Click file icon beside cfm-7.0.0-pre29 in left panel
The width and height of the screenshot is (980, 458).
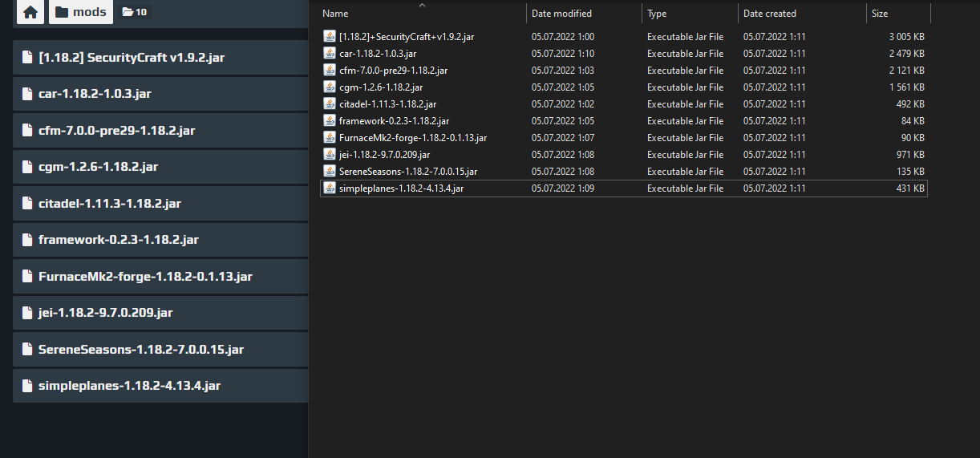pos(27,131)
